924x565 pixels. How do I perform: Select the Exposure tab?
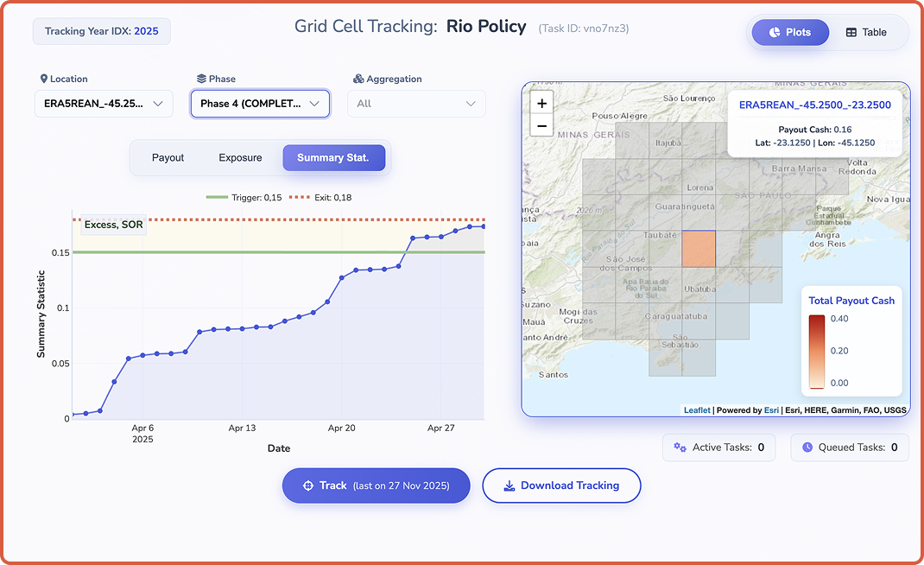[x=240, y=157]
